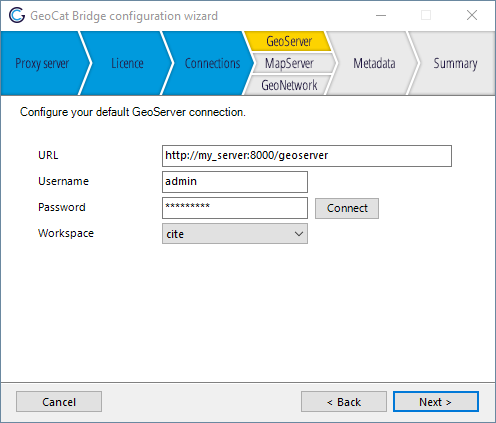
Task: Minimize the configuration wizard window
Action: [381, 15]
